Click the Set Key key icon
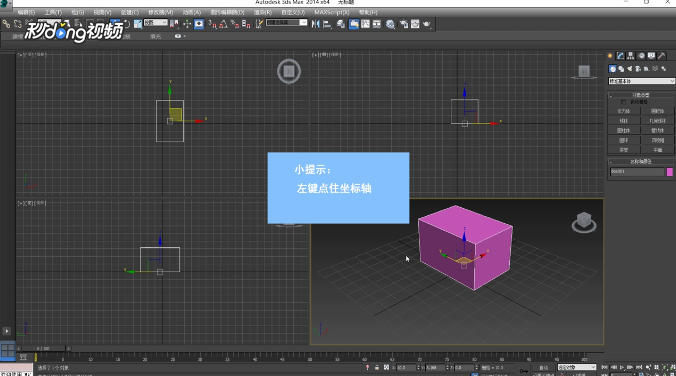 point(524,371)
